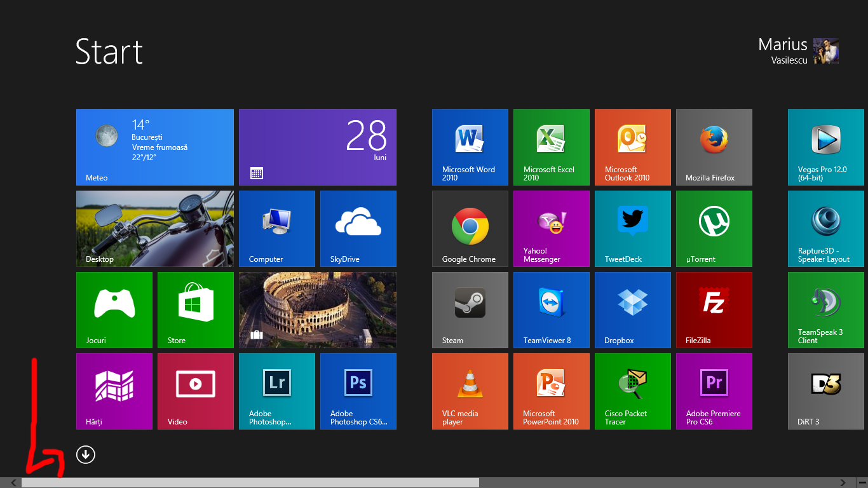Launch Steam
Viewport: 868px width, 488px height.
(x=470, y=310)
